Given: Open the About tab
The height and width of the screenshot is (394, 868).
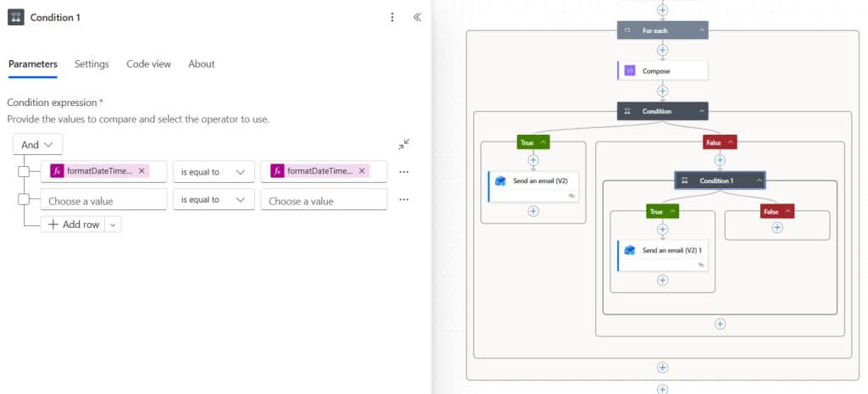Looking at the screenshot, I should 202,64.
